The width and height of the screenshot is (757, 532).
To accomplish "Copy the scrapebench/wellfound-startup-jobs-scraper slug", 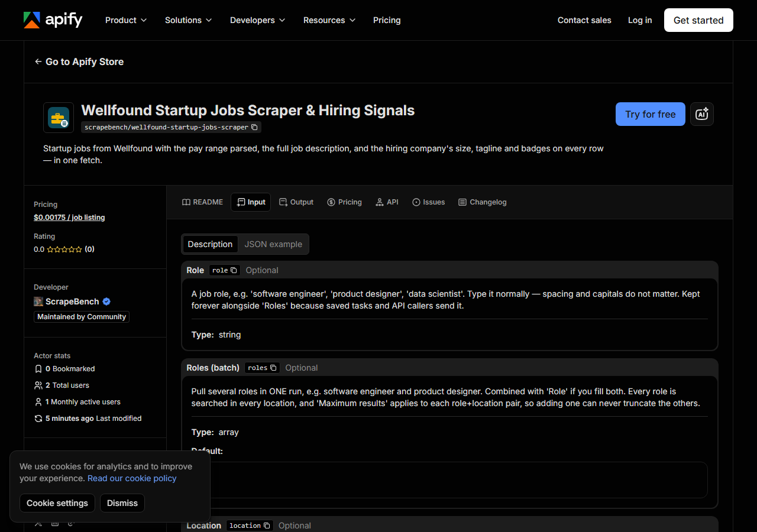I will tap(254, 127).
